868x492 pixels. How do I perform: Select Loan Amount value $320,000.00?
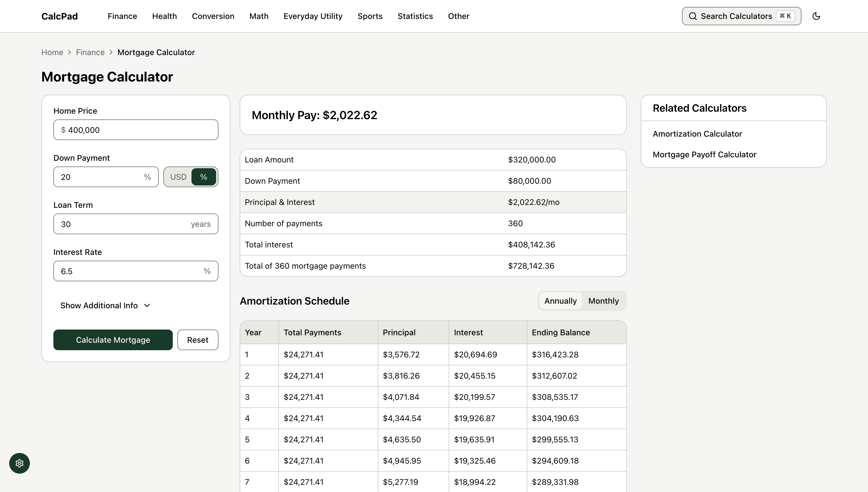click(x=532, y=160)
